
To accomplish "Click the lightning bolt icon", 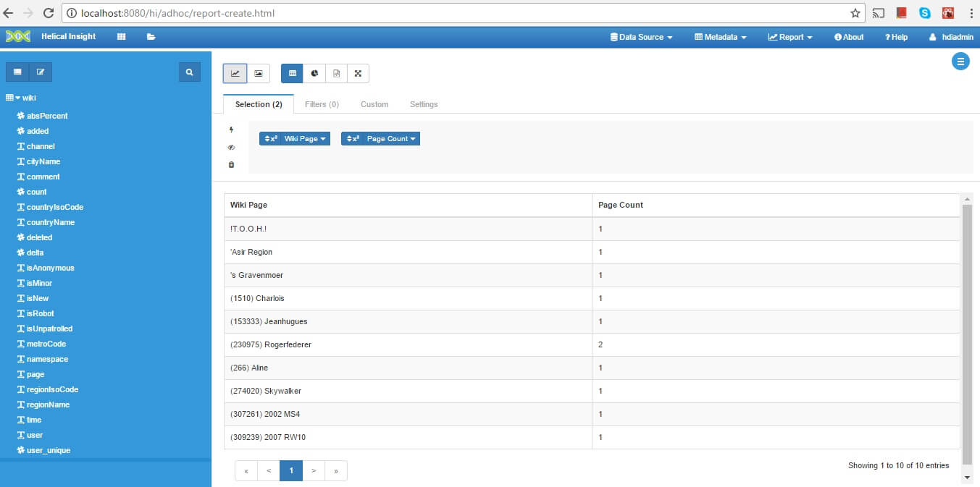I will click(231, 130).
